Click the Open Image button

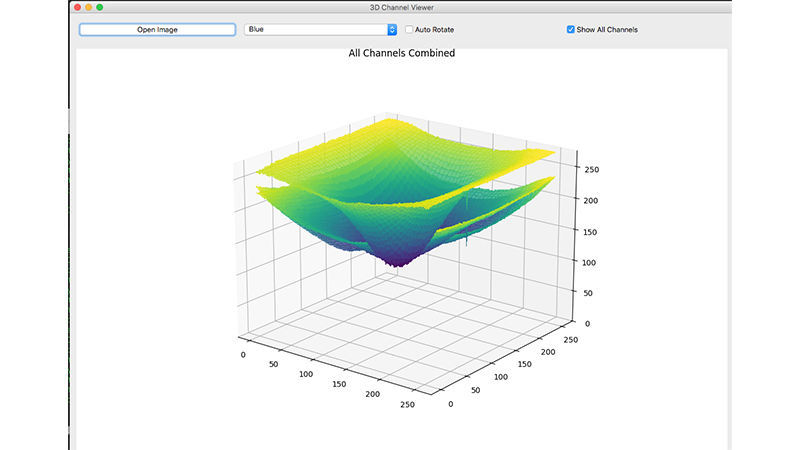coord(157,30)
